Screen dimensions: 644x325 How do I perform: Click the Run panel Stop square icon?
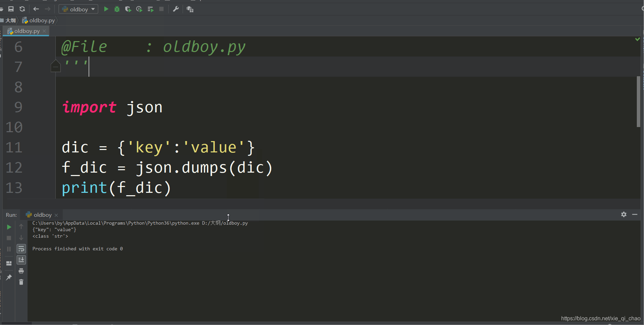click(x=9, y=238)
